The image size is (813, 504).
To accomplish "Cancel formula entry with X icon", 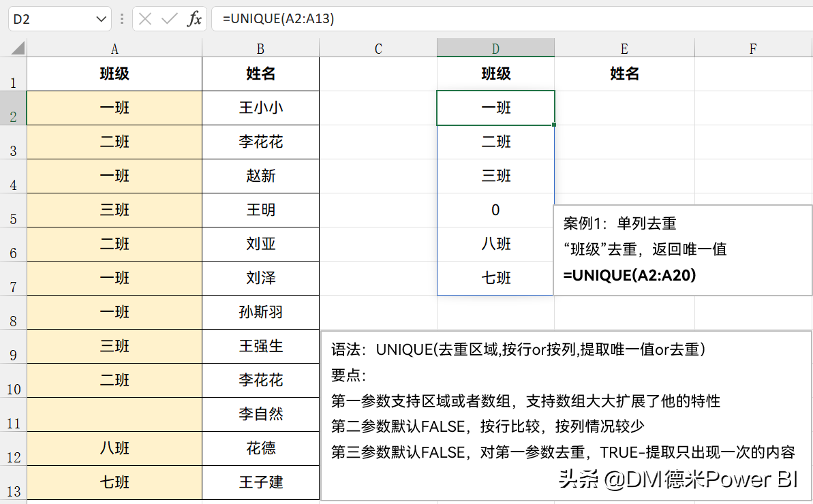I will 145,19.
